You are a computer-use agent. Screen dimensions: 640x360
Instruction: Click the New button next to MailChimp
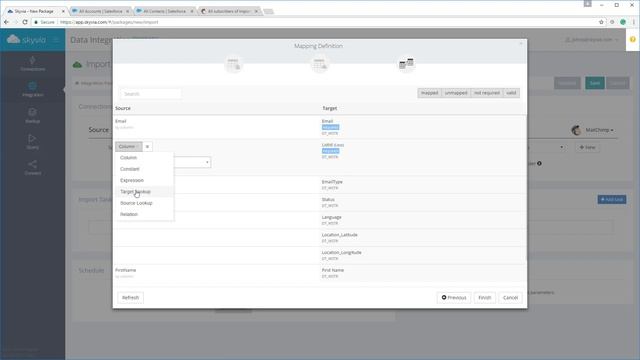[587, 147]
